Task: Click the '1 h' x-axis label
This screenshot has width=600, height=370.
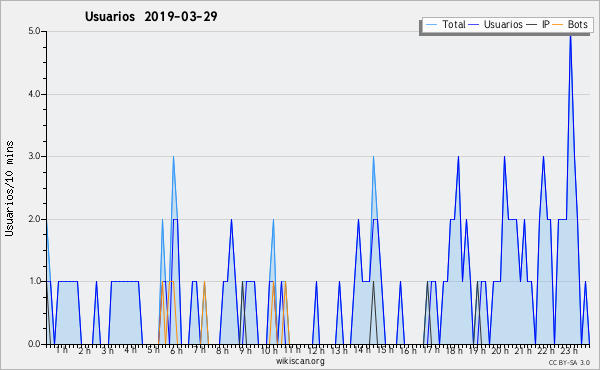Action: click(x=62, y=350)
